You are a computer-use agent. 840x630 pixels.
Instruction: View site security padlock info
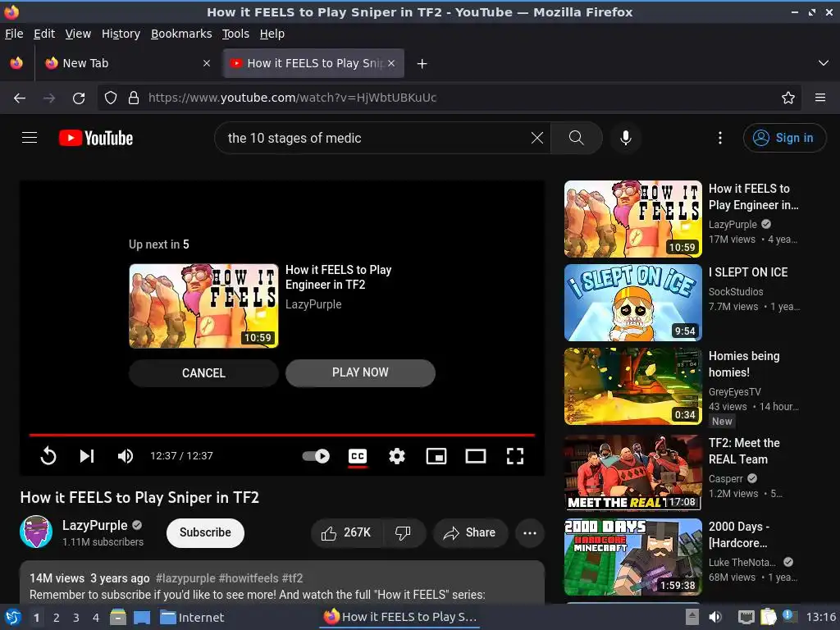(134, 98)
